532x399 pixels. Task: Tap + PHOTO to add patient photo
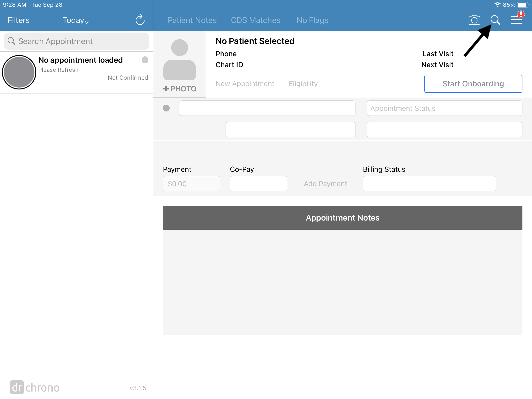point(179,89)
